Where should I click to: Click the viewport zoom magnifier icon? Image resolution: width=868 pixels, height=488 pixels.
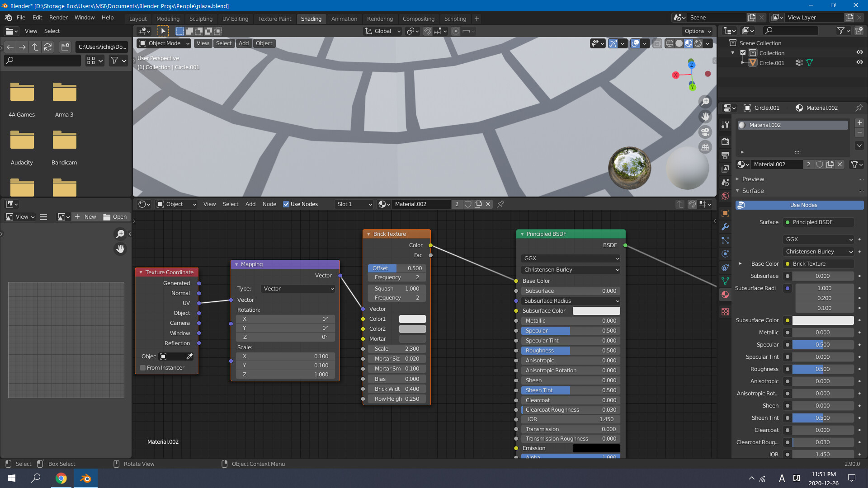point(705,102)
